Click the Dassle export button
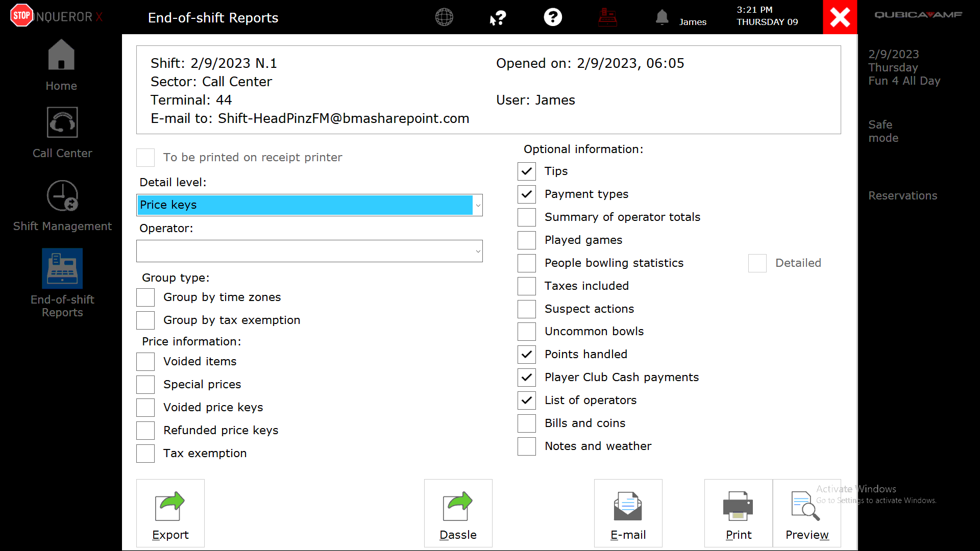 (x=458, y=513)
